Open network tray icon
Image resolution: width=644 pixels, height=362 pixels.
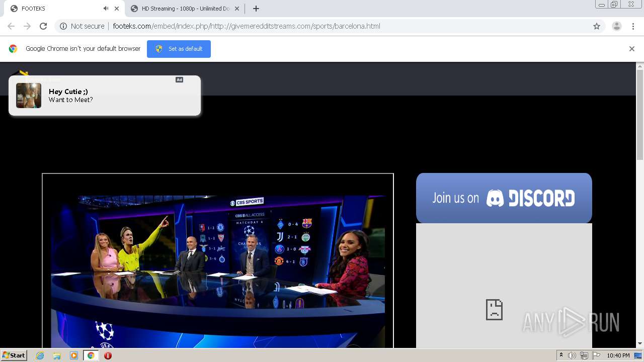pyautogui.click(x=584, y=355)
